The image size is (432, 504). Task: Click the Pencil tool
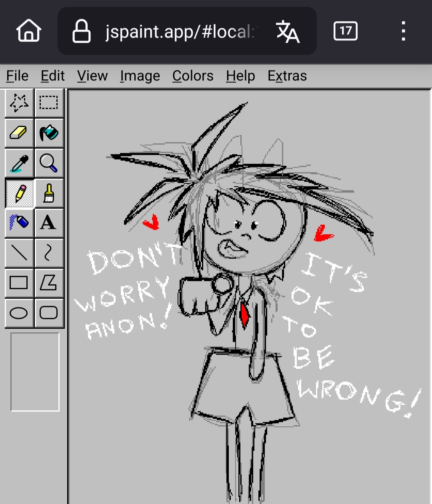[19, 193]
